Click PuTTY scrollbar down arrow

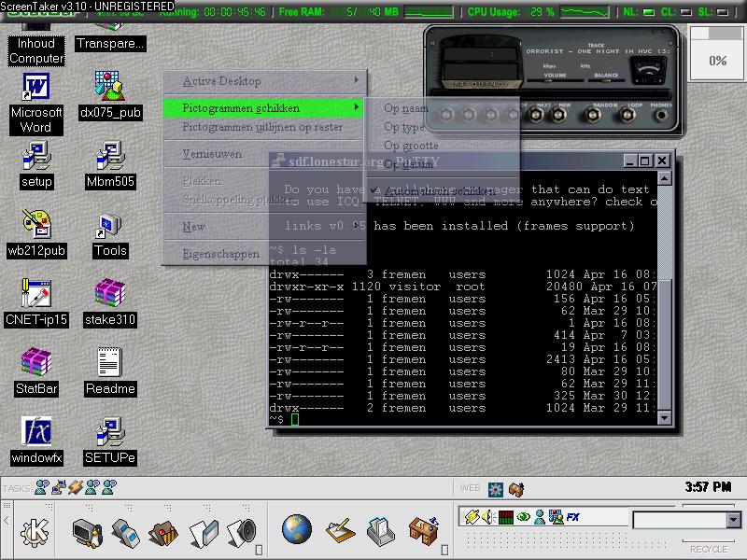[x=665, y=418]
